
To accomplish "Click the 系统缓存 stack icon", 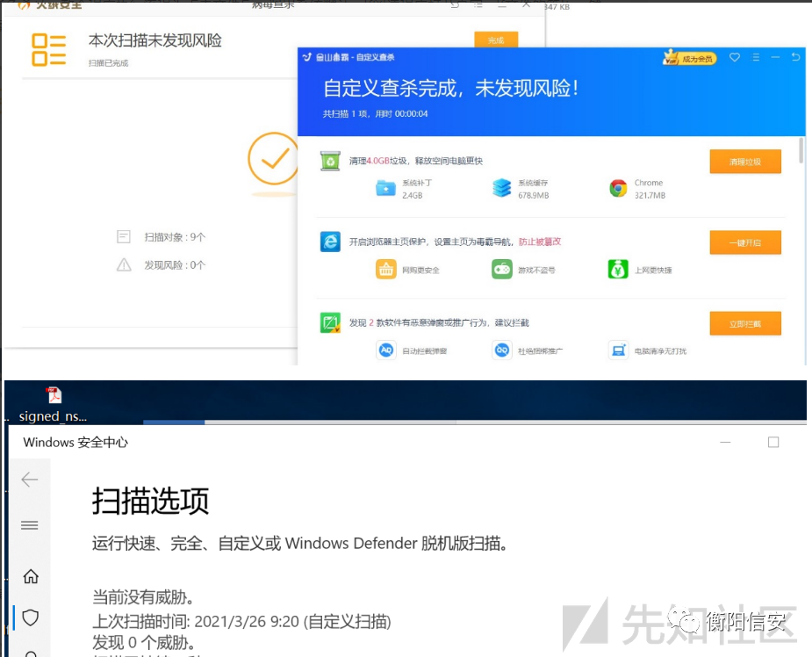I will (x=502, y=188).
